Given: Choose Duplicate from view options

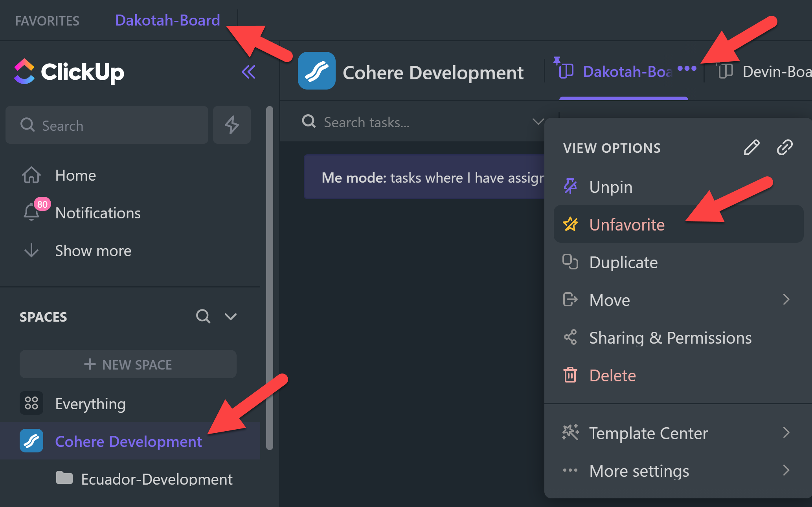Looking at the screenshot, I should pyautogui.click(x=678, y=262).
